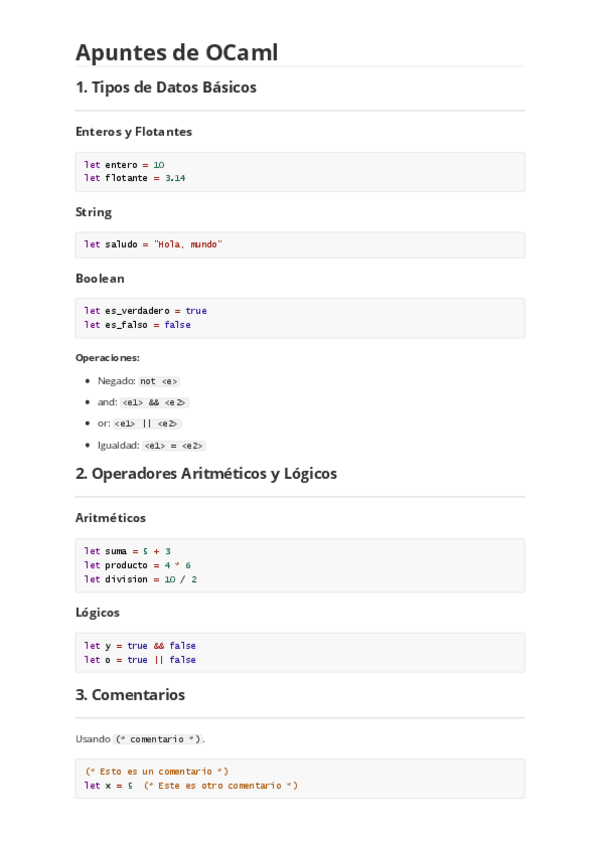Viewport: 600px width, 848px height.
Task: Click the "Negado: not <e>" bullet item
Action: pyautogui.click(x=138, y=381)
